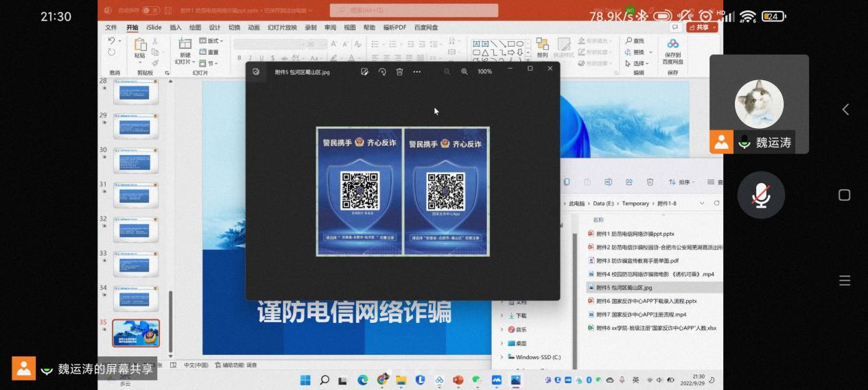Open the 选择 select dropdown

click(x=636, y=63)
